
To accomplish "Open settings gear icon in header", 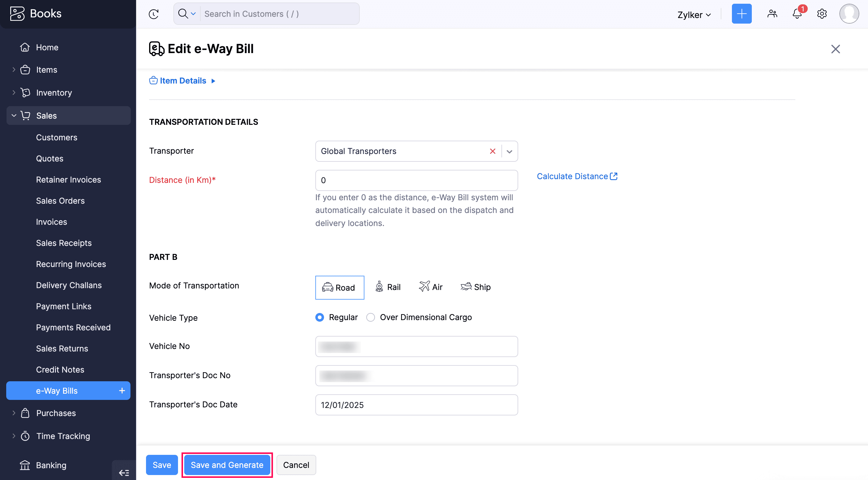I will tap(822, 14).
